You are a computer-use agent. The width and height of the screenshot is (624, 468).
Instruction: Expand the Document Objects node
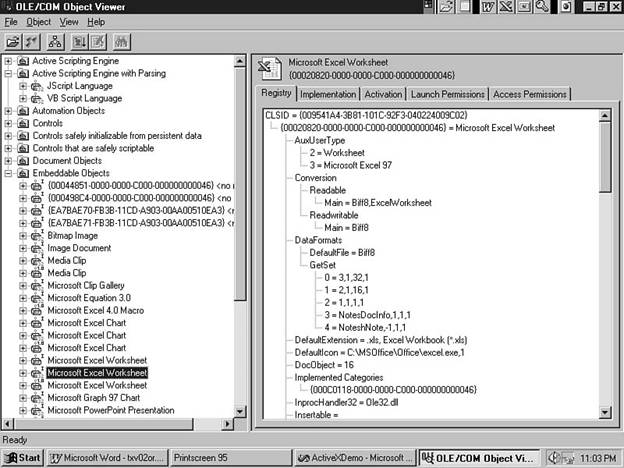click(x=9, y=160)
